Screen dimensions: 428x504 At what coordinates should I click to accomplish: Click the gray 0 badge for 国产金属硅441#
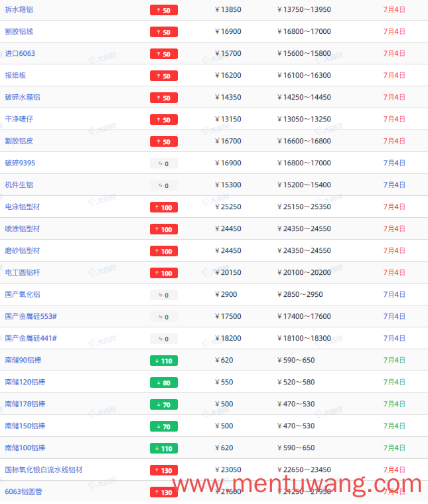click(x=164, y=339)
